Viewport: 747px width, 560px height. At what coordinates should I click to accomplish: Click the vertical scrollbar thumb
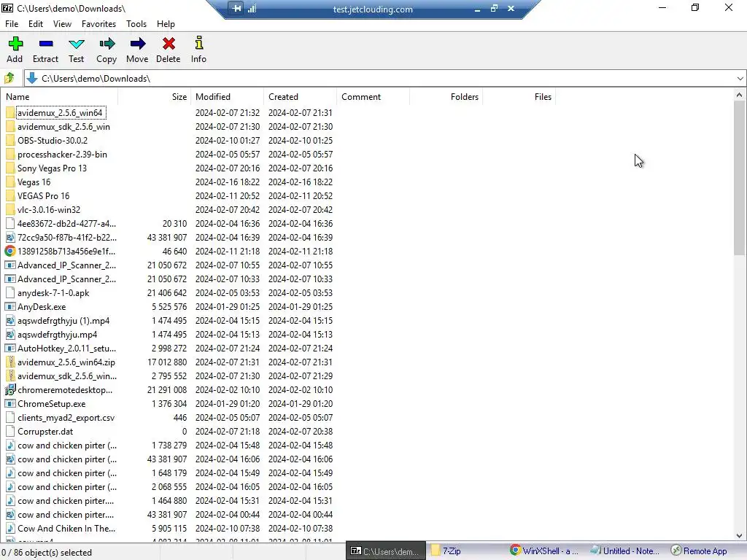click(739, 178)
